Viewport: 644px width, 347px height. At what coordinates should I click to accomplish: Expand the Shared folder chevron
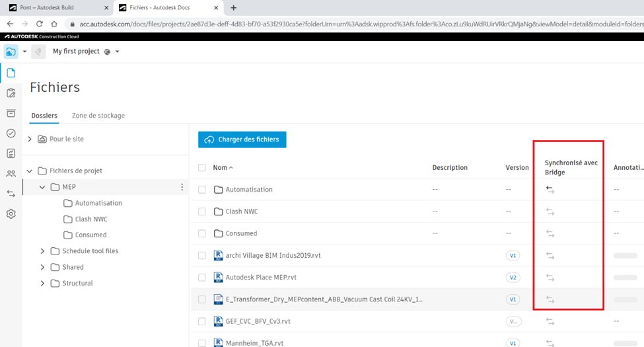[42, 267]
